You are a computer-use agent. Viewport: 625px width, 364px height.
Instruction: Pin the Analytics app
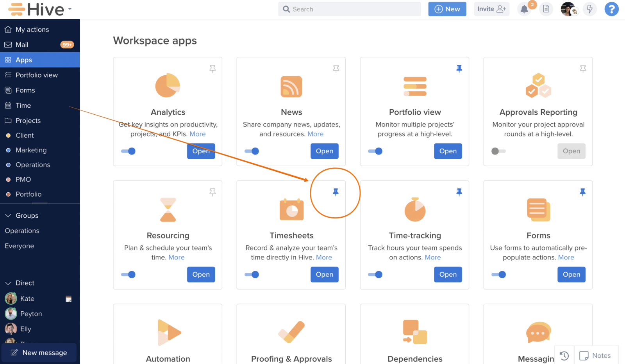tap(212, 69)
